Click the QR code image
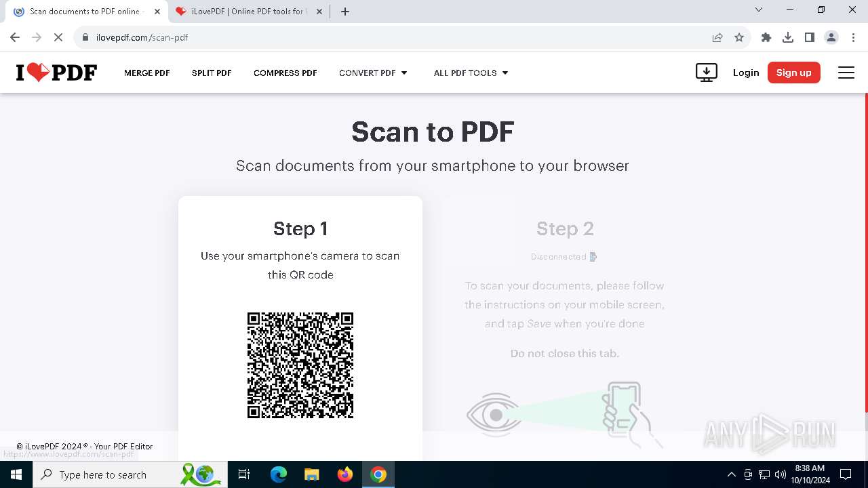Image resolution: width=868 pixels, height=488 pixels. (x=300, y=365)
